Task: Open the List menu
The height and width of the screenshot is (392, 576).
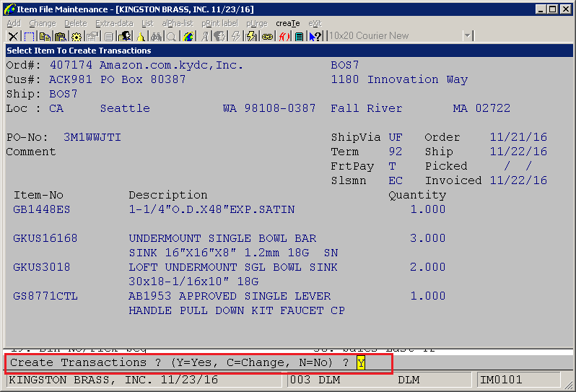Action: pos(147,24)
